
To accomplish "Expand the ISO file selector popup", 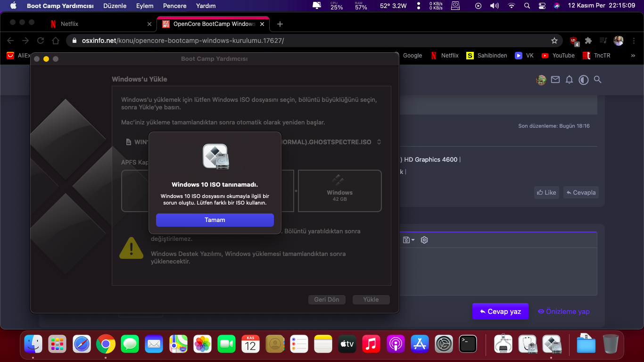I will tap(379, 142).
